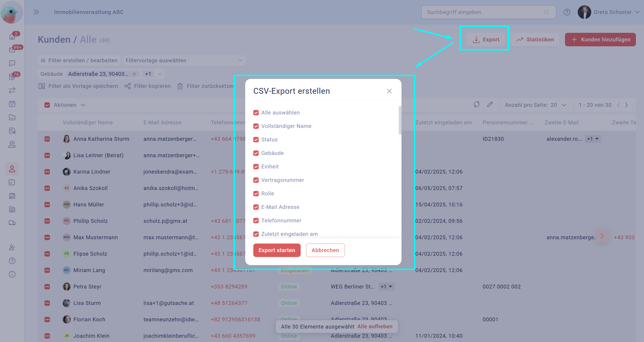Screen dimensions: 644x342
Task: Go to previous page with left chevron
Action: point(618,105)
